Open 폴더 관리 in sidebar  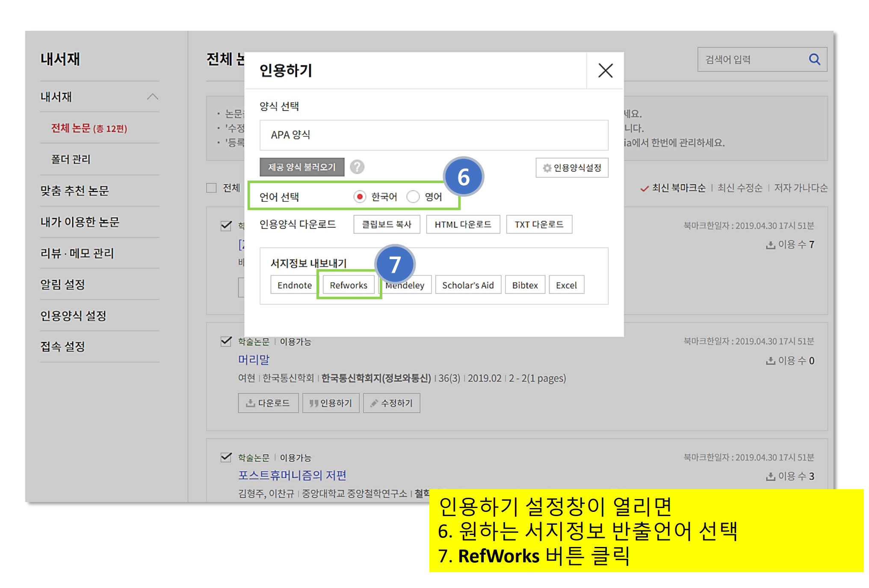[71, 159]
